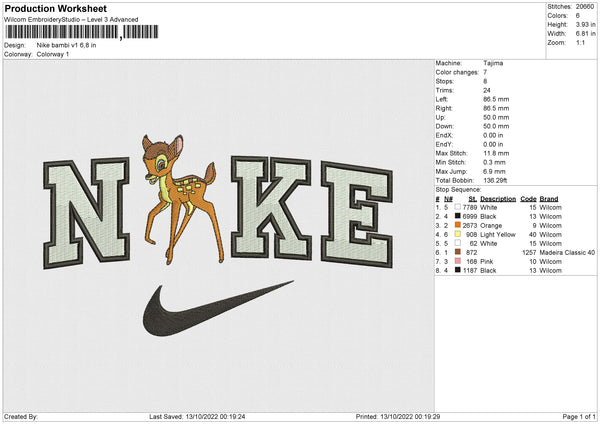Click code 40 in the Light Yellow row

pos(533,235)
